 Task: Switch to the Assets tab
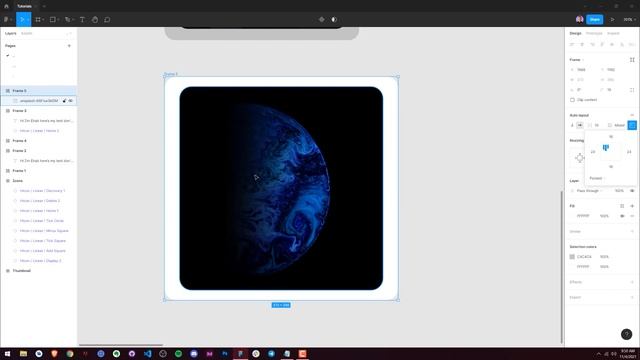(27, 33)
